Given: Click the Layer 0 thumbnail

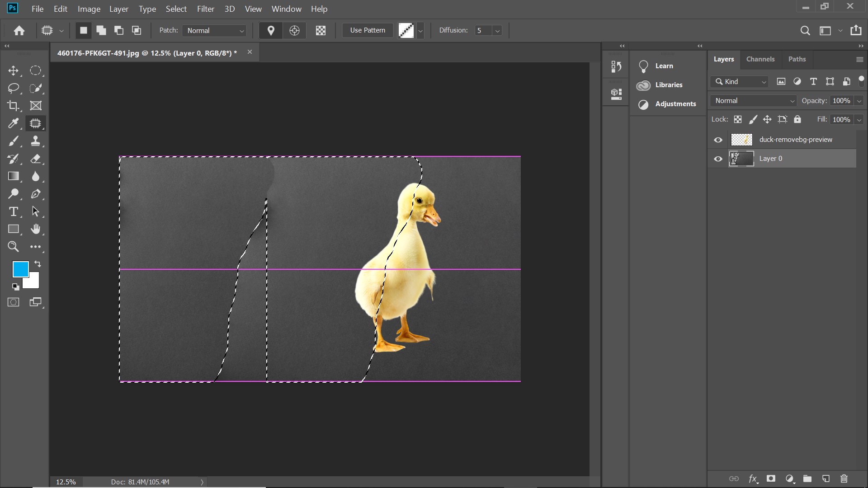Looking at the screenshot, I should [x=741, y=159].
